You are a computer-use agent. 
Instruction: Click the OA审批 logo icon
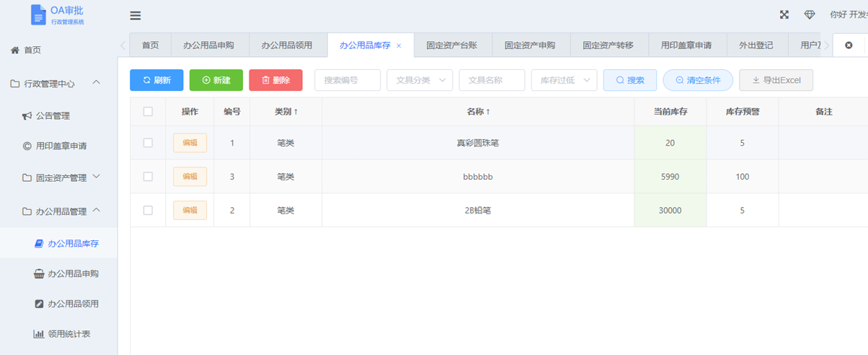[x=37, y=15]
